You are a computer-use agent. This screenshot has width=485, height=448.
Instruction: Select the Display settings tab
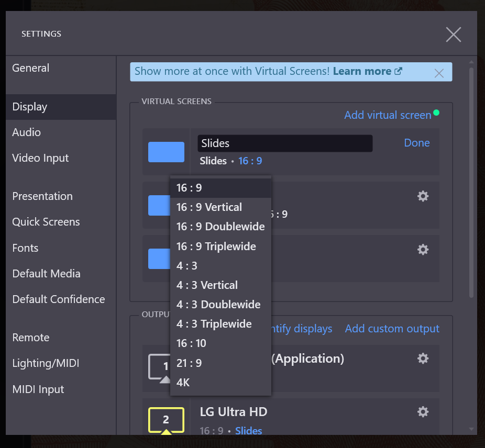click(61, 107)
